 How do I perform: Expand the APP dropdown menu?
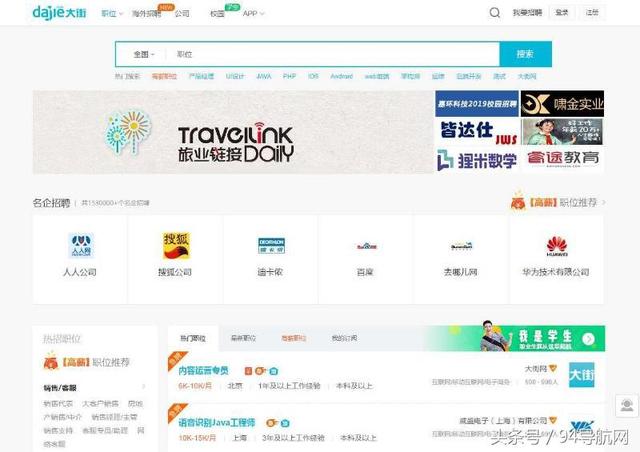coord(253,13)
